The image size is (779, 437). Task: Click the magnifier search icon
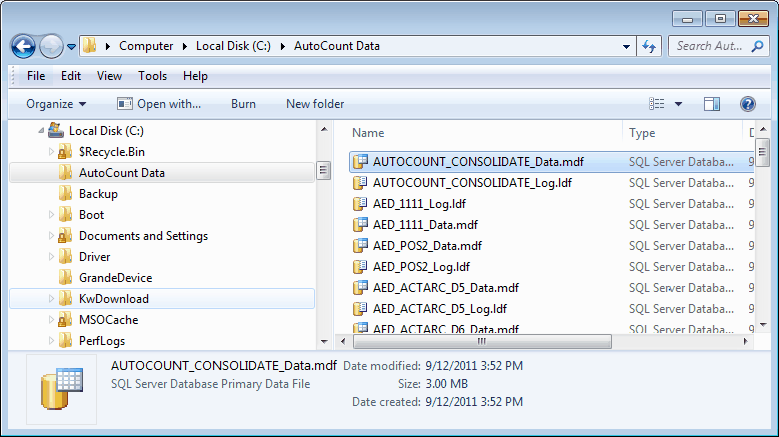click(x=757, y=46)
